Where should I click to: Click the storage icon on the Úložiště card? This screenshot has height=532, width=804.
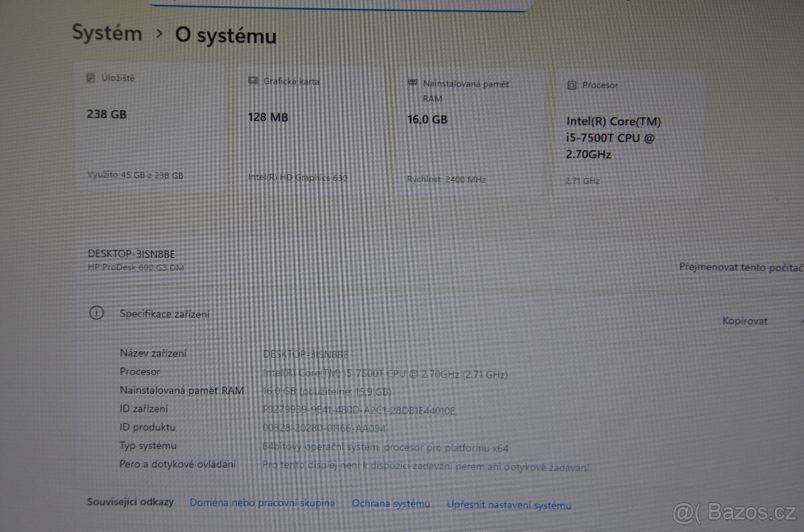point(90,78)
